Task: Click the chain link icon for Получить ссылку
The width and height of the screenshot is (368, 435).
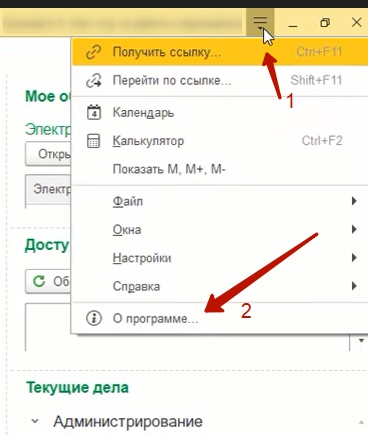Action: coord(93,52)
